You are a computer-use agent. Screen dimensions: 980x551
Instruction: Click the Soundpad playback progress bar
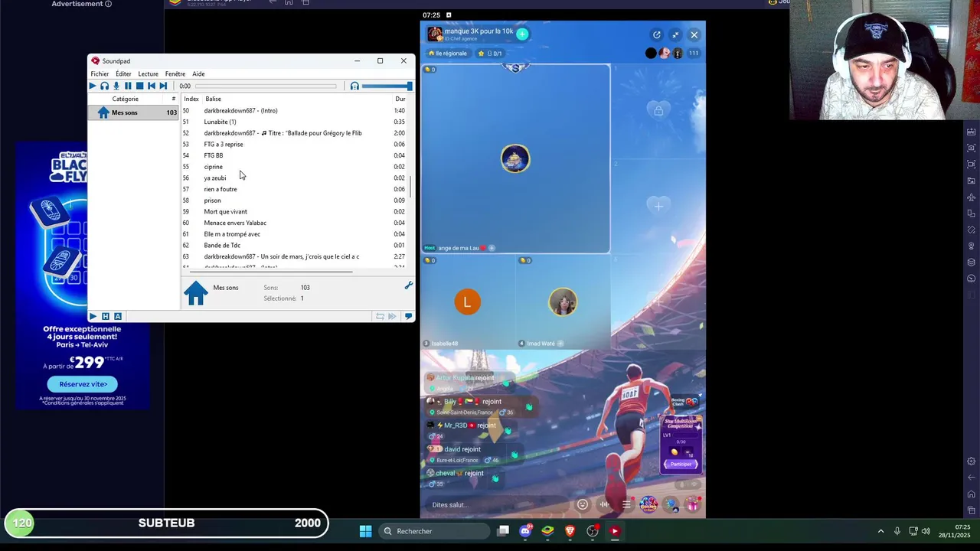pos(265,86)
